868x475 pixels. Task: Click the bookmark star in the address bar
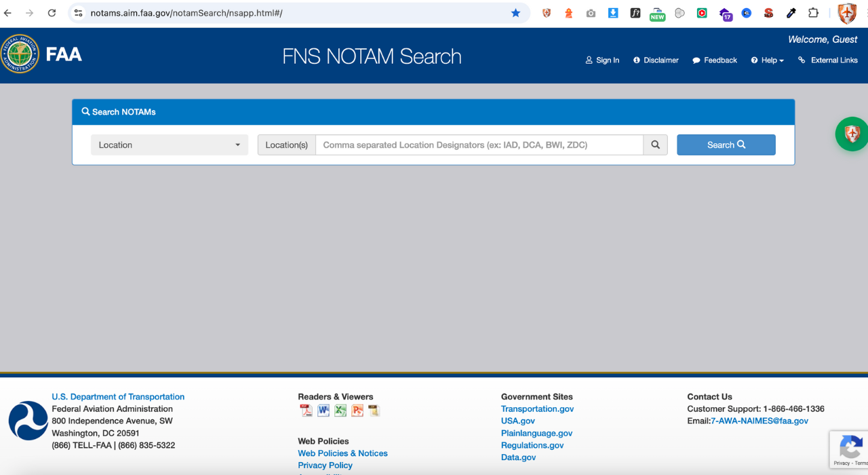point(515,13)
